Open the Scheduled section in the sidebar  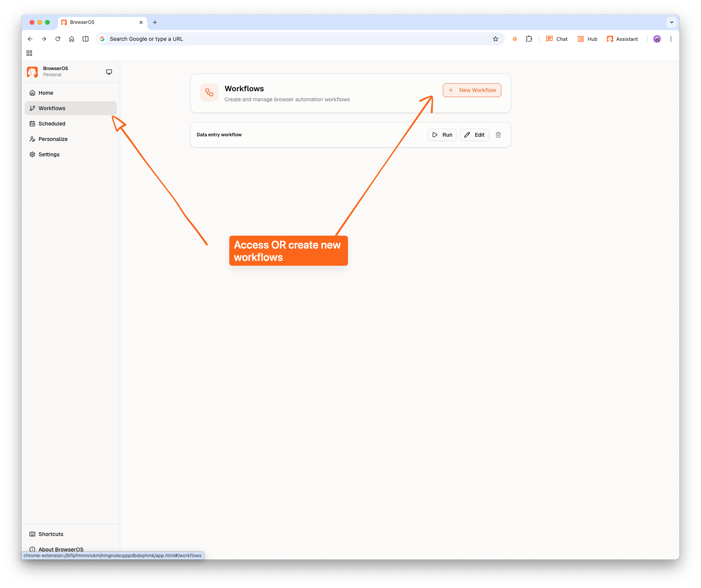[x=52, y=124]
